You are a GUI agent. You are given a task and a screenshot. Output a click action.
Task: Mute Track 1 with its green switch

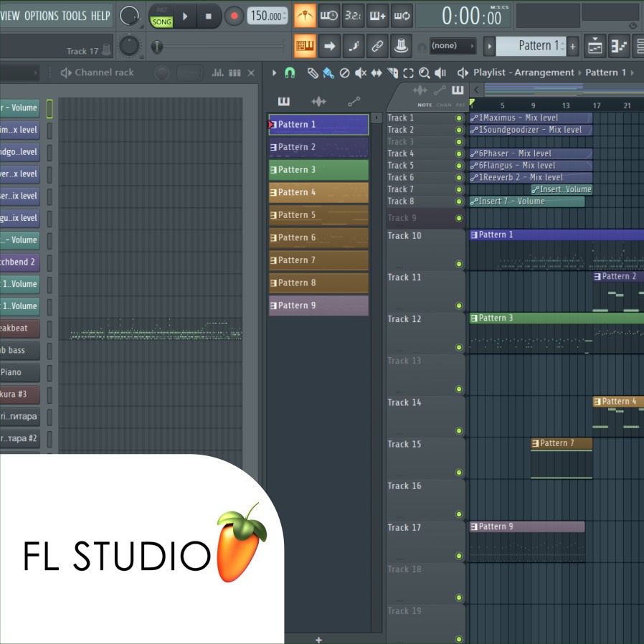pos(459,118)
